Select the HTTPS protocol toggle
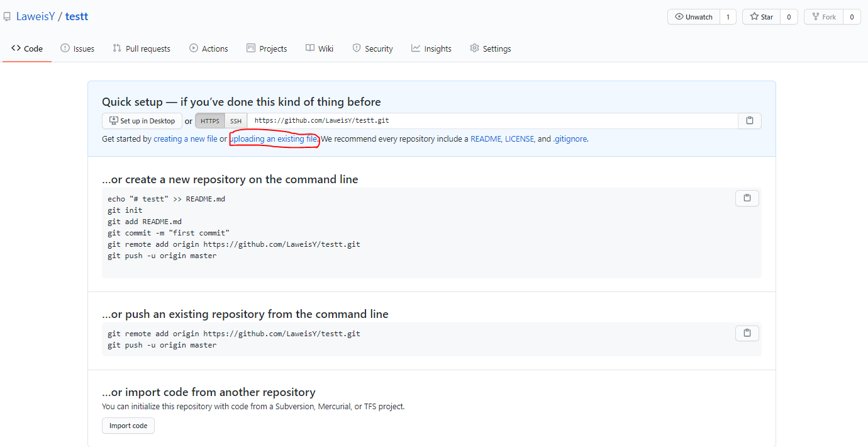Image resolution: width=868 pixels, height=447 pixels. [210, 121]
